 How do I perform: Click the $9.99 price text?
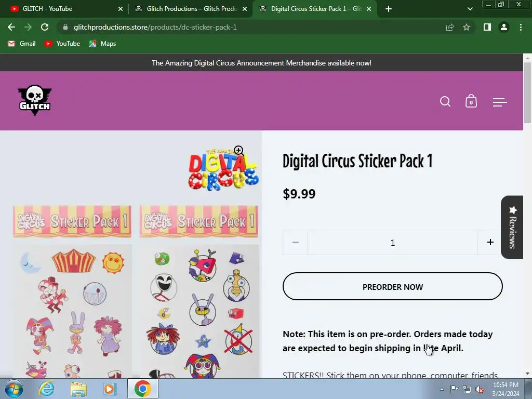pos(299,194)
